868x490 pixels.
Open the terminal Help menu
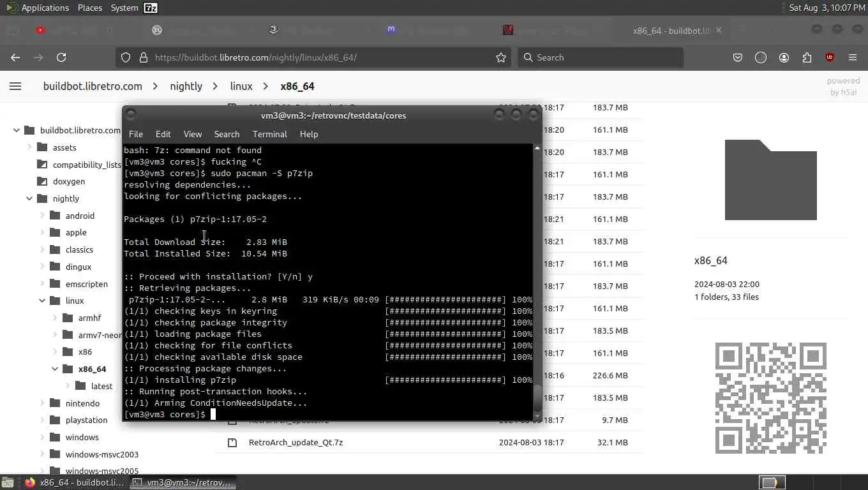tap(309, 134)
